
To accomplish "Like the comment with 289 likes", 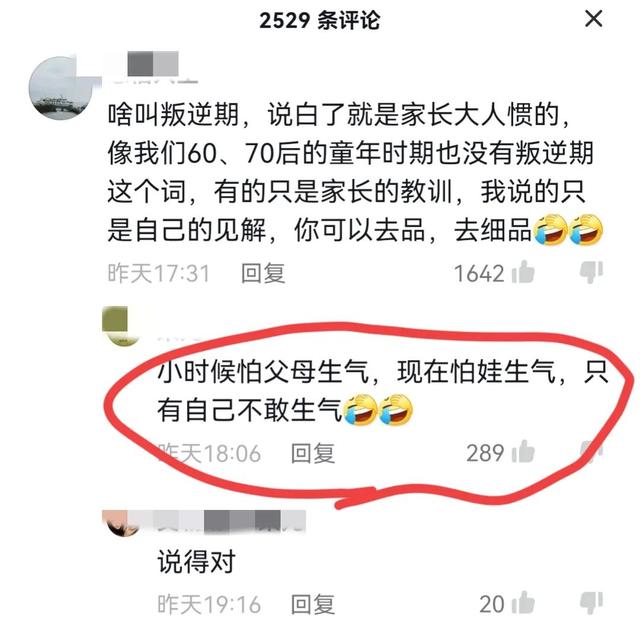I will (x=523, y=452).
